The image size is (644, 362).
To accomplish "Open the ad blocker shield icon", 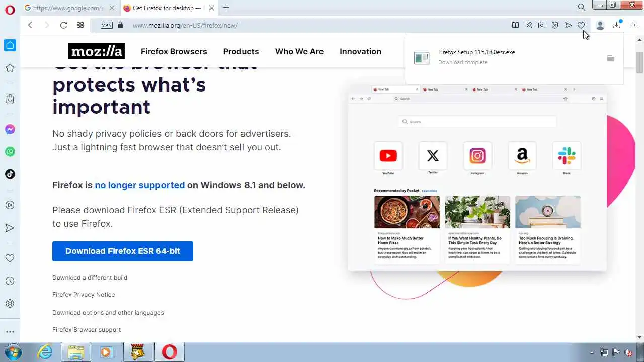I will tap(555, 25).
